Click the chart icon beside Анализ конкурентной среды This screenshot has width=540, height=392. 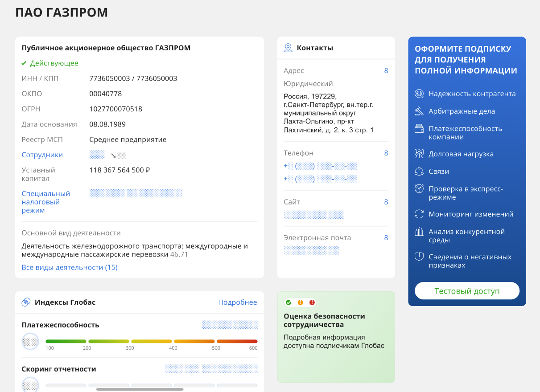point(419,232)
